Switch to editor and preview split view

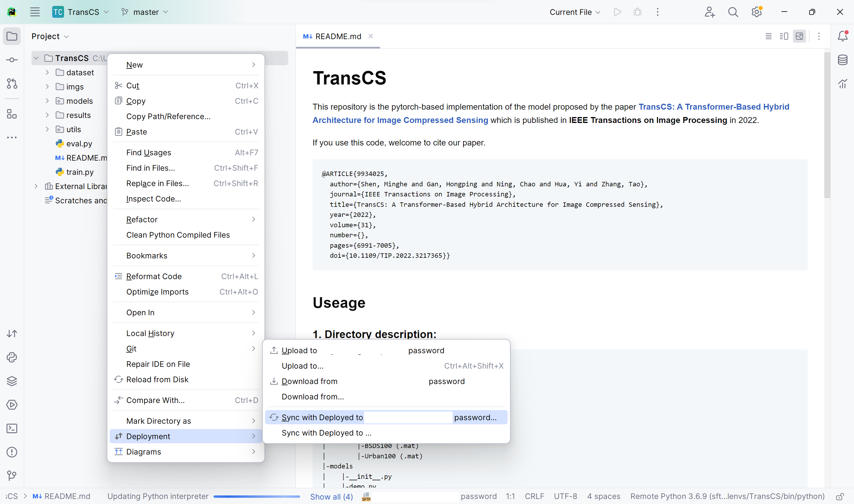(x=784, y=36)
